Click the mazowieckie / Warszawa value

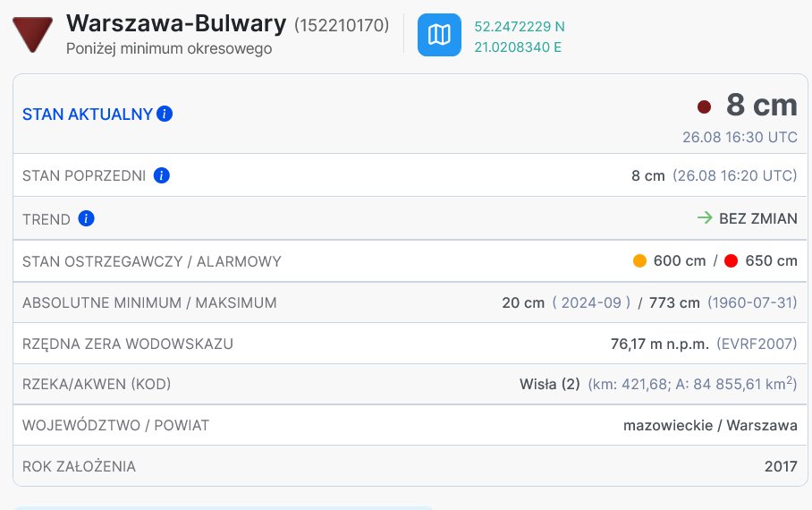pos(710,425)
